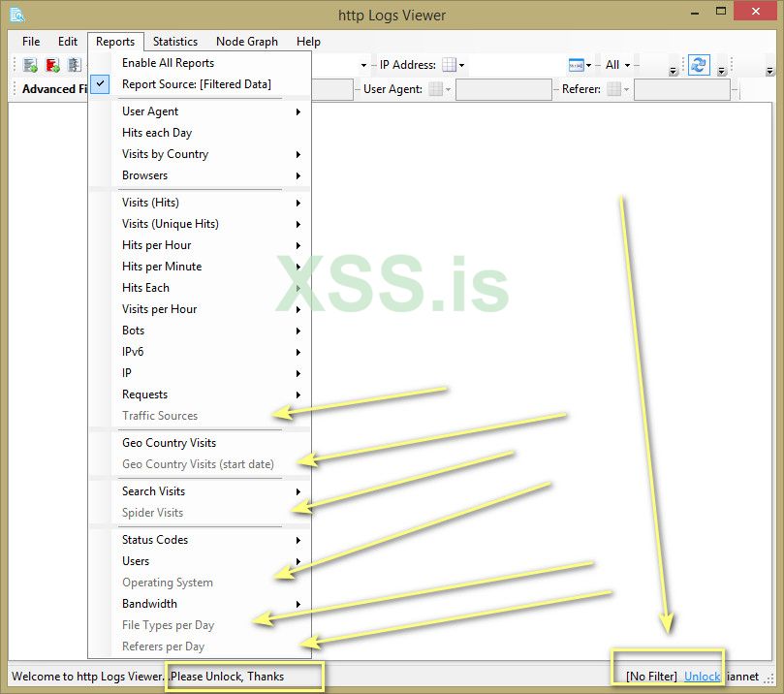Click the IP Address grid icon
The image size is (784, 694).
pyautogui.click(x=449, y=65)
